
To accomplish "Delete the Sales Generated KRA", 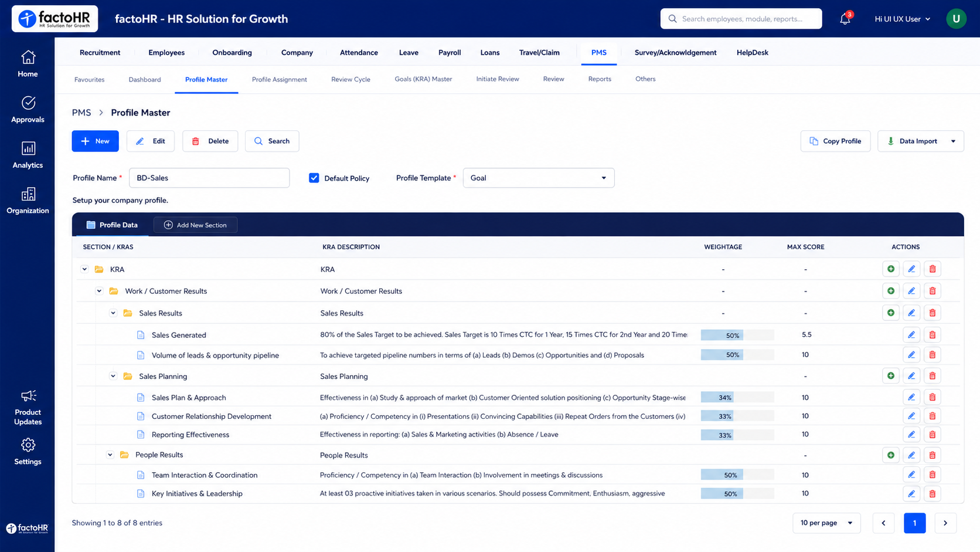I will 933,335.
